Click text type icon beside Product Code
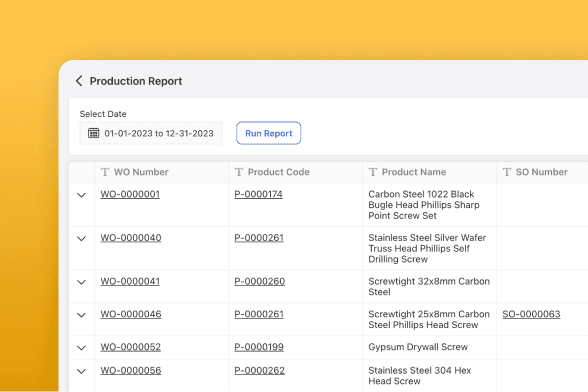 (x=239, y=172)
